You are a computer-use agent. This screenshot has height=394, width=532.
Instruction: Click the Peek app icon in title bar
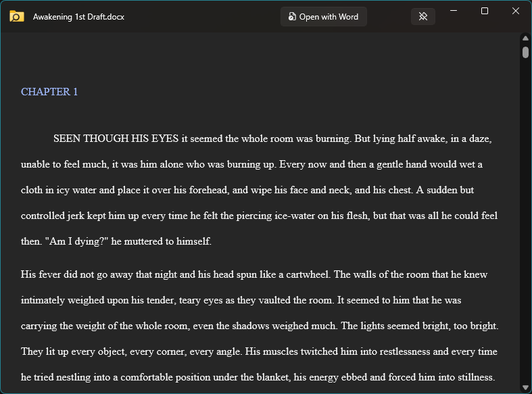point(17,17)
